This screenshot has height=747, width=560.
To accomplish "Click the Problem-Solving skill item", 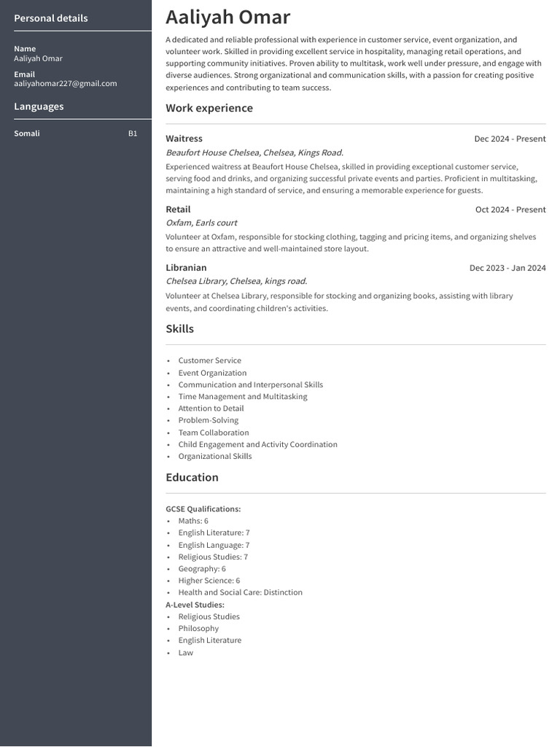I will 208,420.
